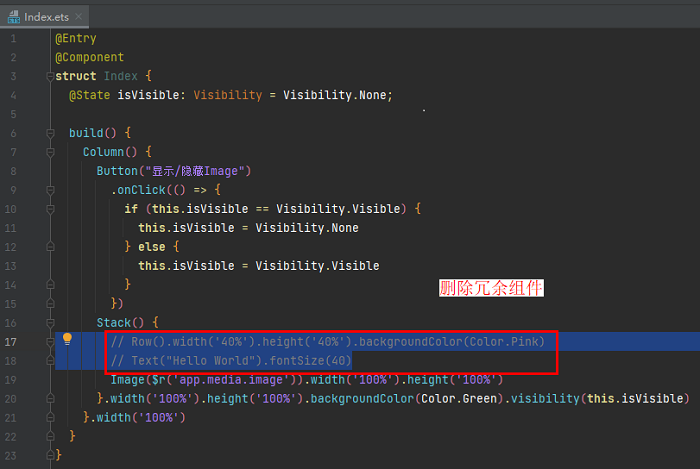Viewport: 700px width, 469px height.
Task: Click the red annotation text 删除冗余组件
Action: pos(491,288)
